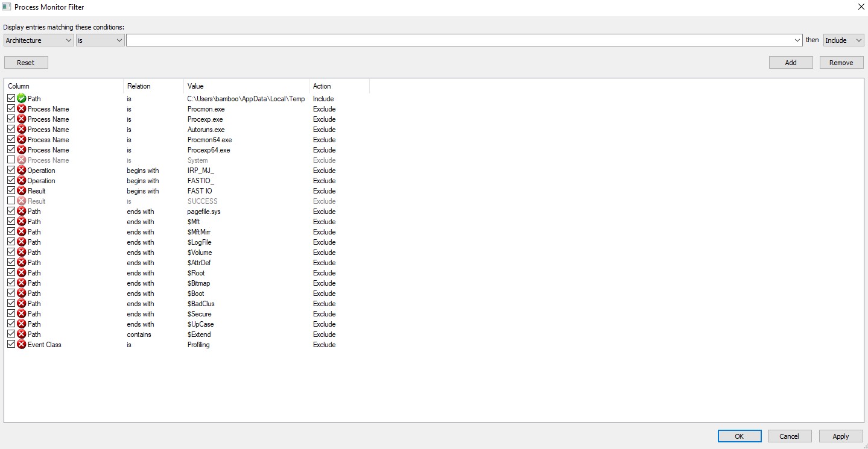Select the 'contains' relation cell

(139, 334)
